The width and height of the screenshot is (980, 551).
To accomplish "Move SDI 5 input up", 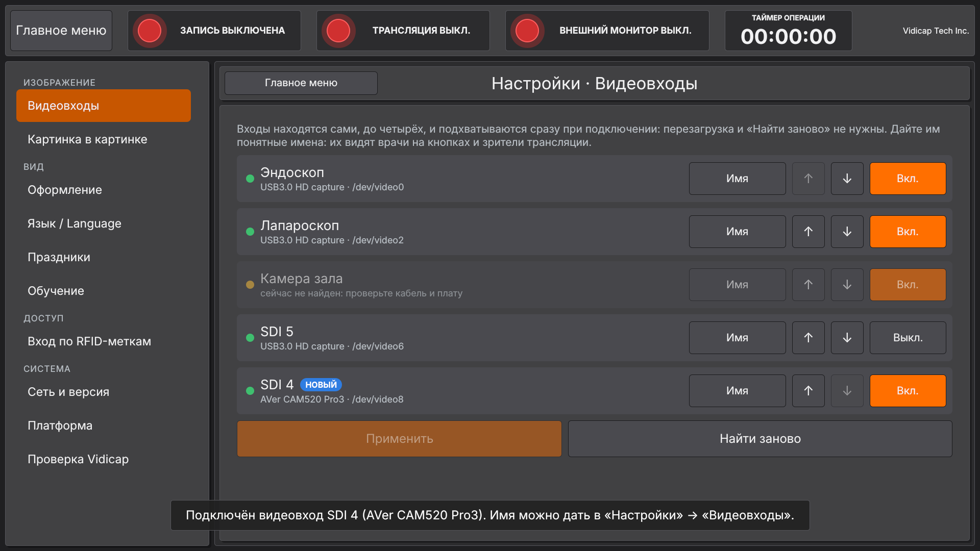I will click(808, 338).
